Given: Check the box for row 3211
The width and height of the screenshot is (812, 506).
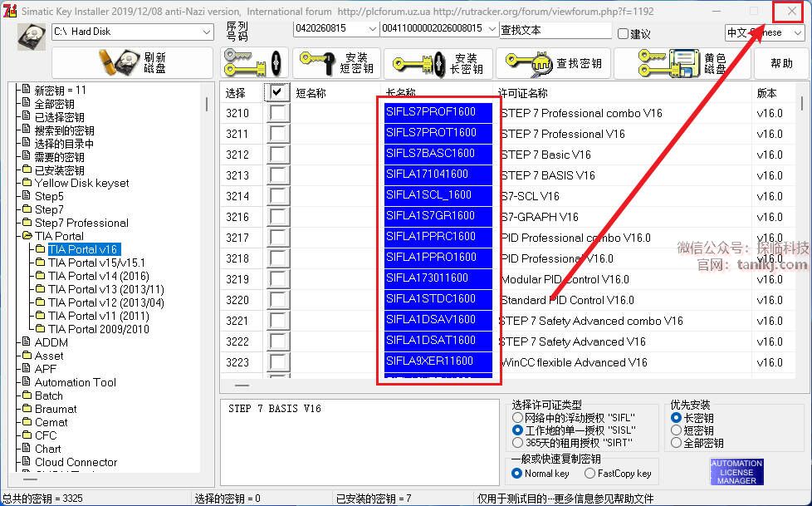Looking at the screenshot, I should [278, 134].
